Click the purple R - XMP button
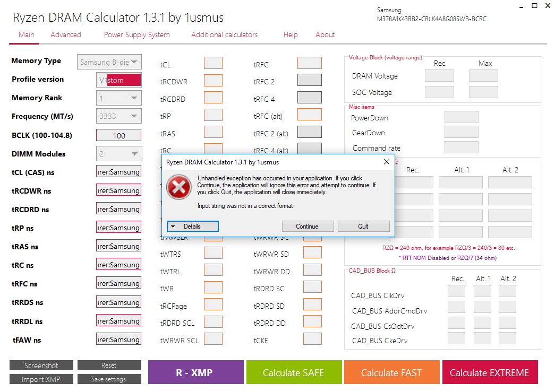 click(196, 372)
